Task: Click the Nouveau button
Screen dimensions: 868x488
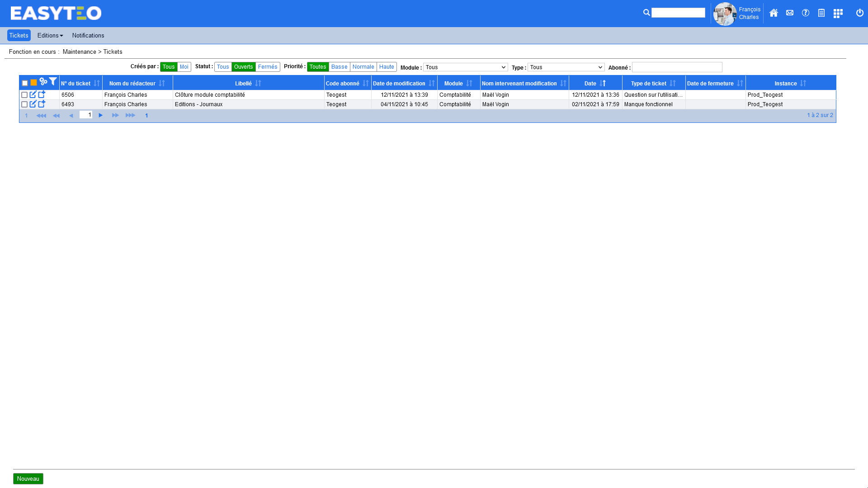Action: (x=28, y=479)
